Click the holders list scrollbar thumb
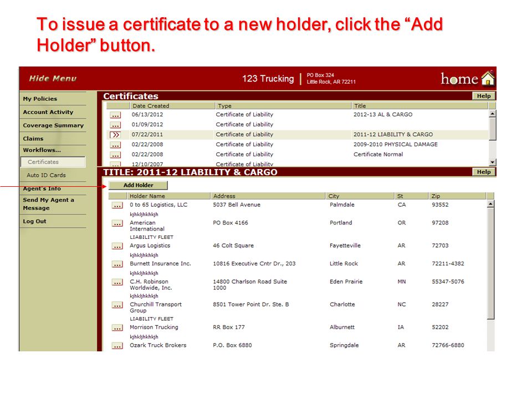This screenshot has width=532, height=399. point(490,264)
